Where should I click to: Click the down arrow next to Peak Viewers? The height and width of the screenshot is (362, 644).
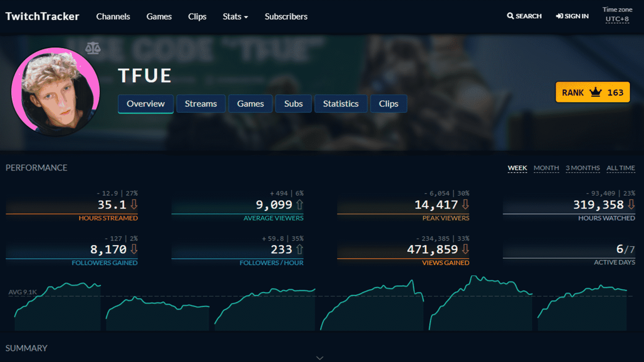[465, 205]
